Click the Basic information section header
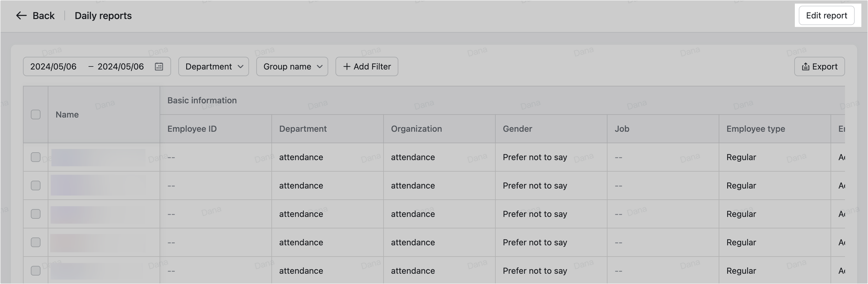The height and width of the screenshot is (284, 868). pos(202,100)
